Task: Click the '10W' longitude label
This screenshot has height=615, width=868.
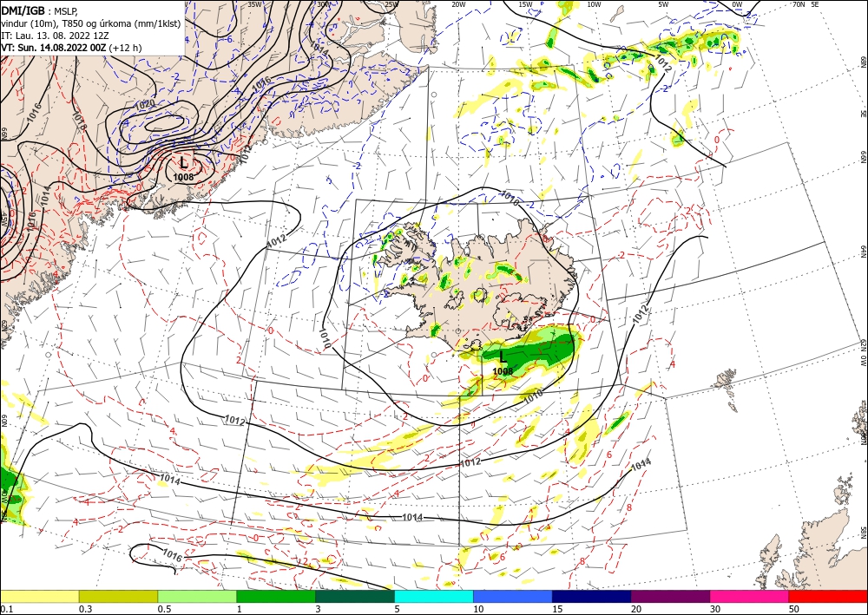Action: coord(594,4)
